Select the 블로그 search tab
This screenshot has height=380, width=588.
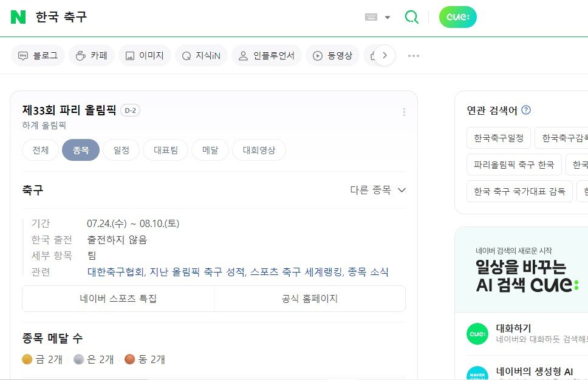click(x=39, y=56)
